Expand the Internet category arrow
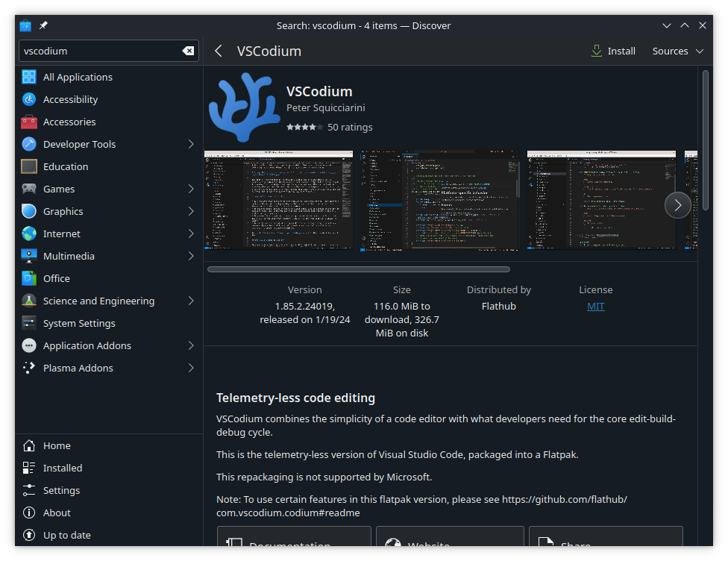728x561 pixels. coord(191,234)
